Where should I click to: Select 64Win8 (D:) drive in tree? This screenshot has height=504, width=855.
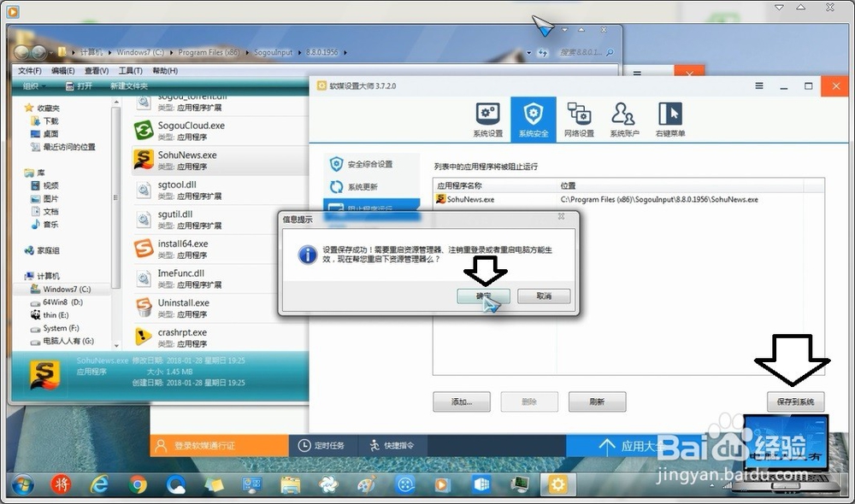(x=56, y=302)
